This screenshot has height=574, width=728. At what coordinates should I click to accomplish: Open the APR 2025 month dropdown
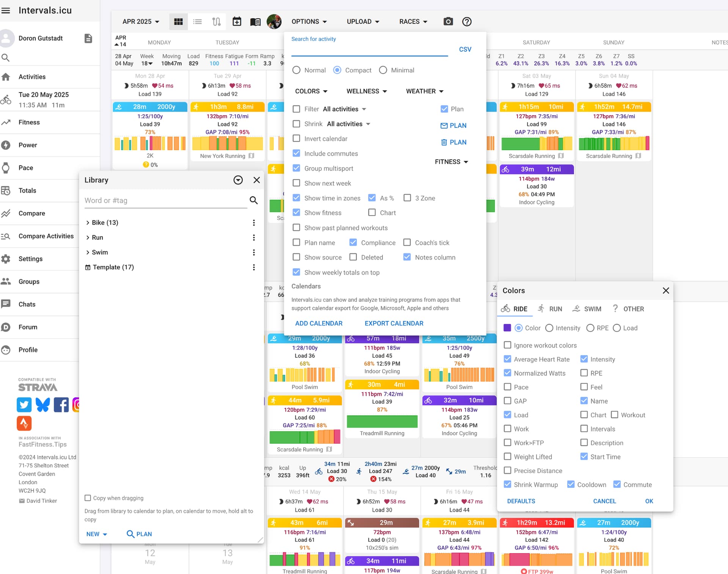coord(141,22)
